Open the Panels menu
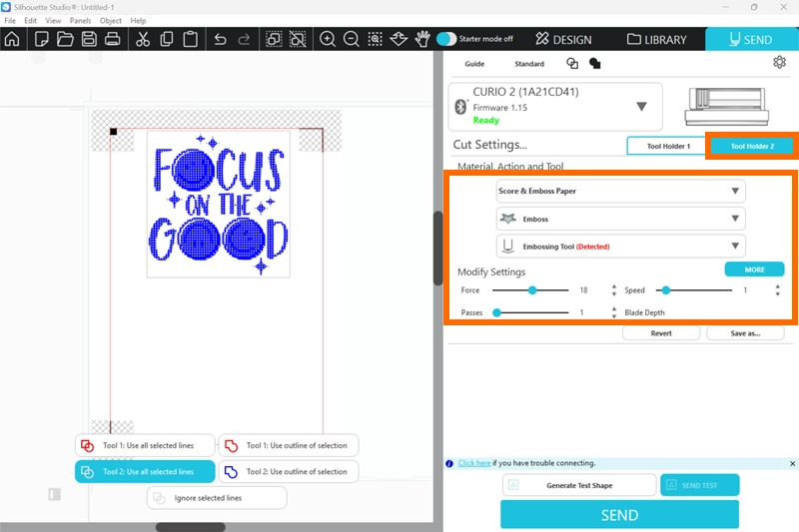 pyautogui.click(x=80, y=20)
